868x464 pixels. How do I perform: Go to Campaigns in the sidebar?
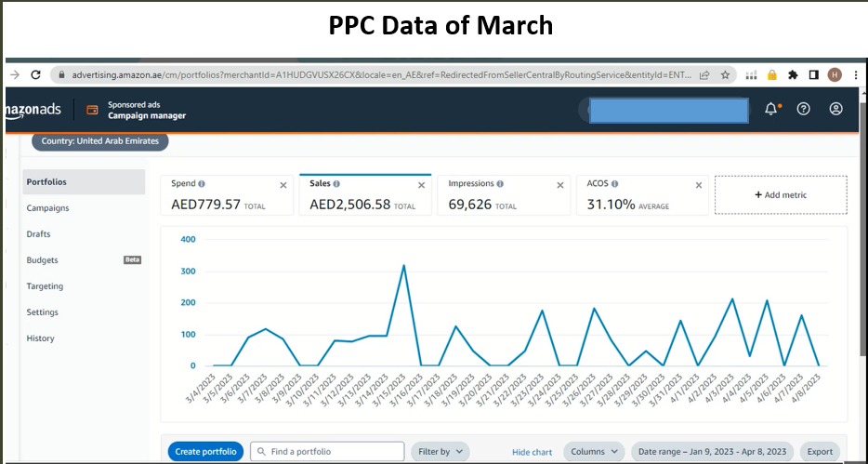(48, 208)
